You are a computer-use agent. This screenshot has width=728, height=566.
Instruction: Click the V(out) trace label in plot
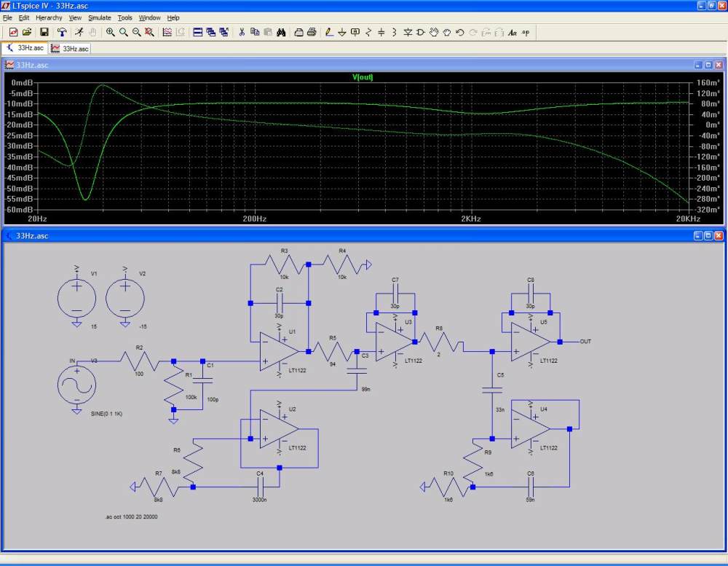coord(363,77)
